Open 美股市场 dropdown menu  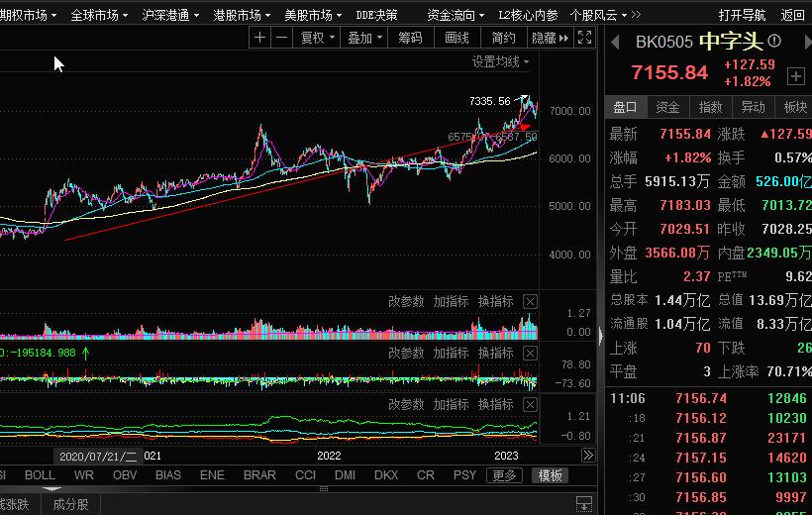click(313, 16)
